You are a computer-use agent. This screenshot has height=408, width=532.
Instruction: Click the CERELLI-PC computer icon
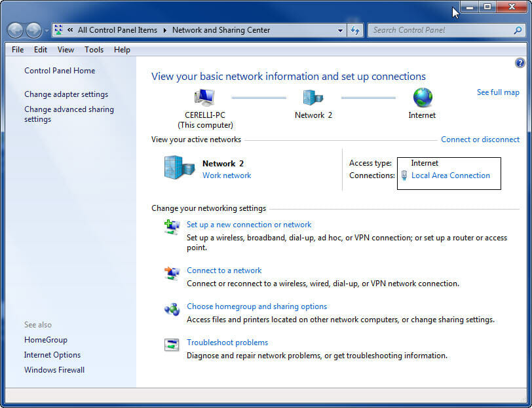click(x=204, y=98)
